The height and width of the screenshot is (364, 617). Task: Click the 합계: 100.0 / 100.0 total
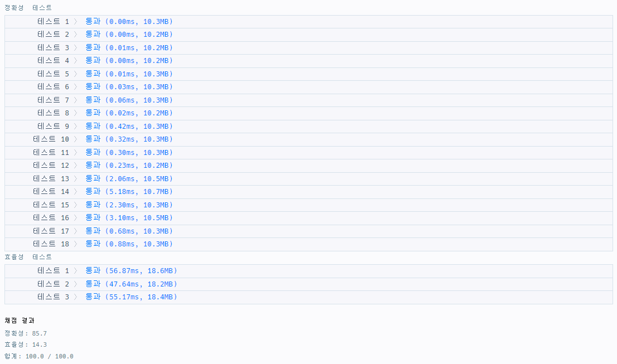coord(39,357)
